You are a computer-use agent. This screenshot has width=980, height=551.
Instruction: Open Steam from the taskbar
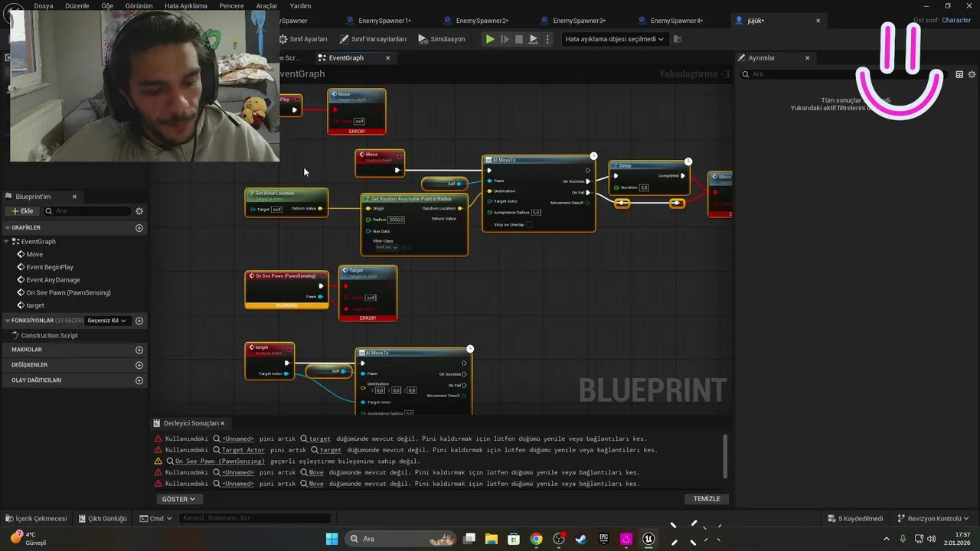tap(581, 539)
